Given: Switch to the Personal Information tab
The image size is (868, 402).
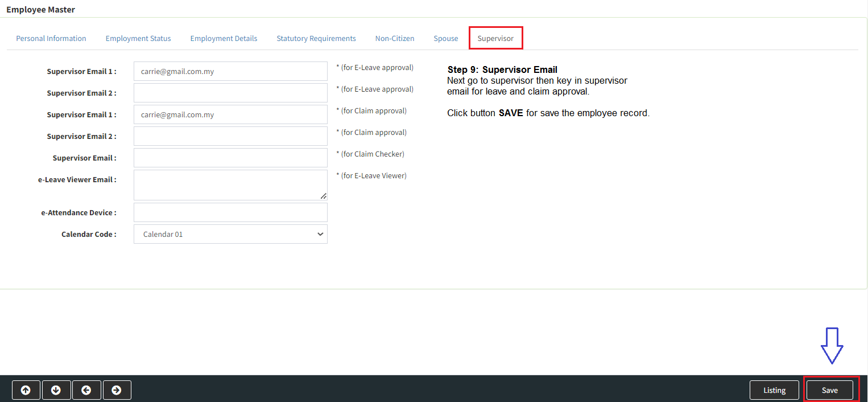Looking at the screenshot, I should tap(51, 38).
